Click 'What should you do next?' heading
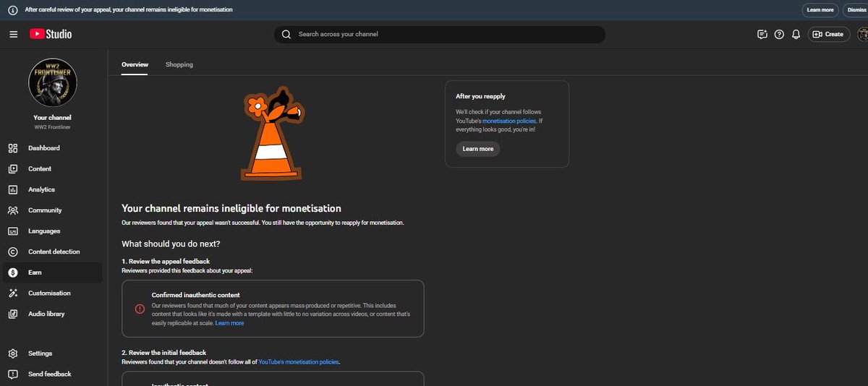Screen dimensions: 868x386 point(171,244)
